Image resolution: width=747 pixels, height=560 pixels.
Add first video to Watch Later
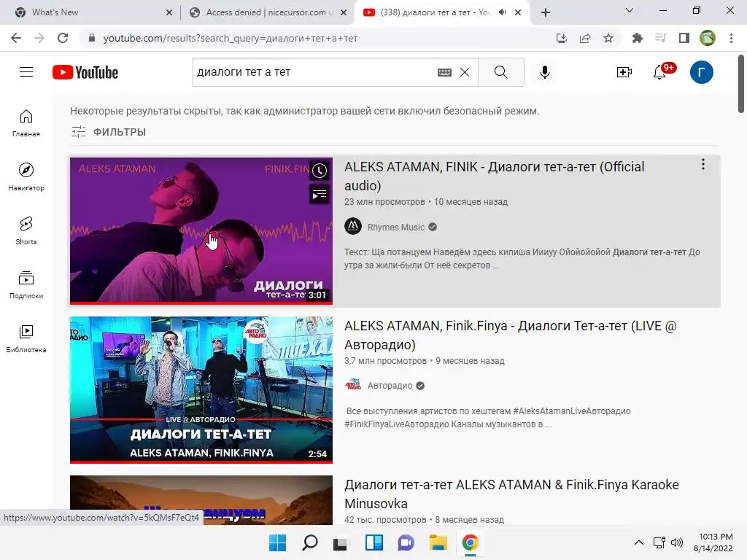(320, 171)
